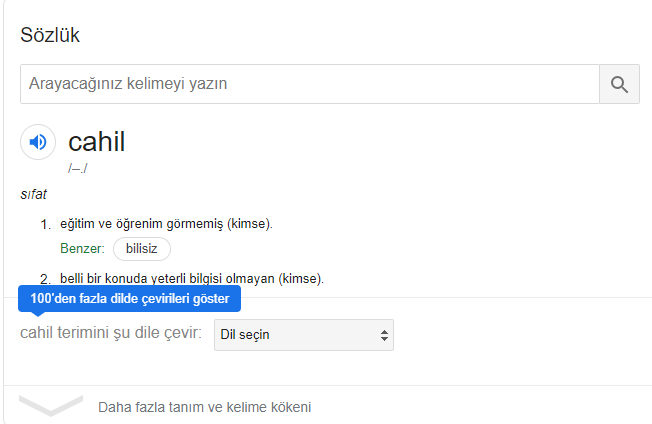Click Daha fazla tanım ve kelime kökeni
The image size is (652, 424).
(x=204, y=407)
